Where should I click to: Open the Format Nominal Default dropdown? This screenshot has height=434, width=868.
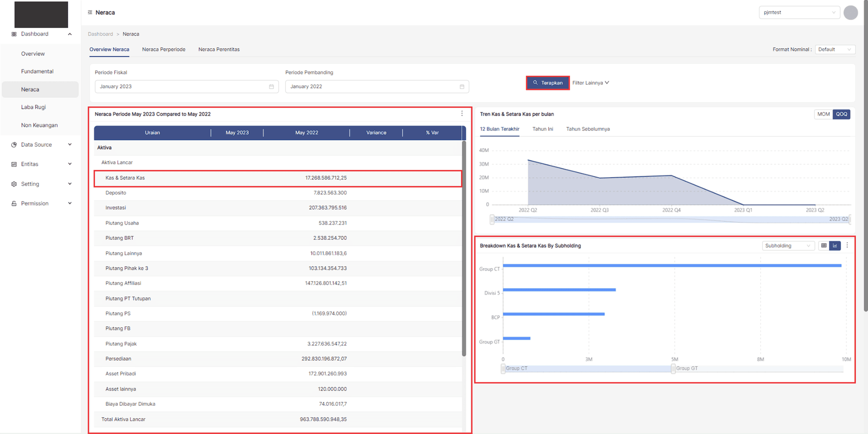pos(835,50)
